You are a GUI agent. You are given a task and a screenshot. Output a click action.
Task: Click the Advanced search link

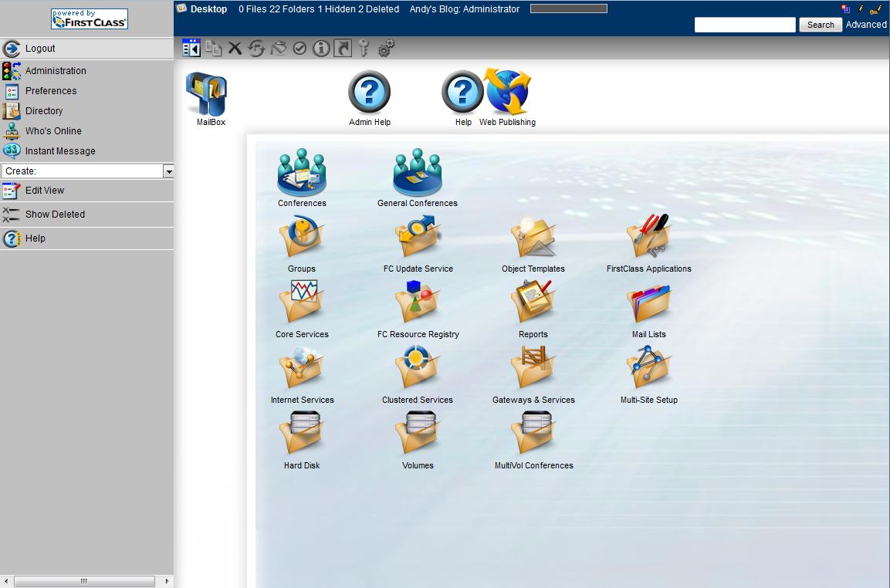click(x=866, y=25)
